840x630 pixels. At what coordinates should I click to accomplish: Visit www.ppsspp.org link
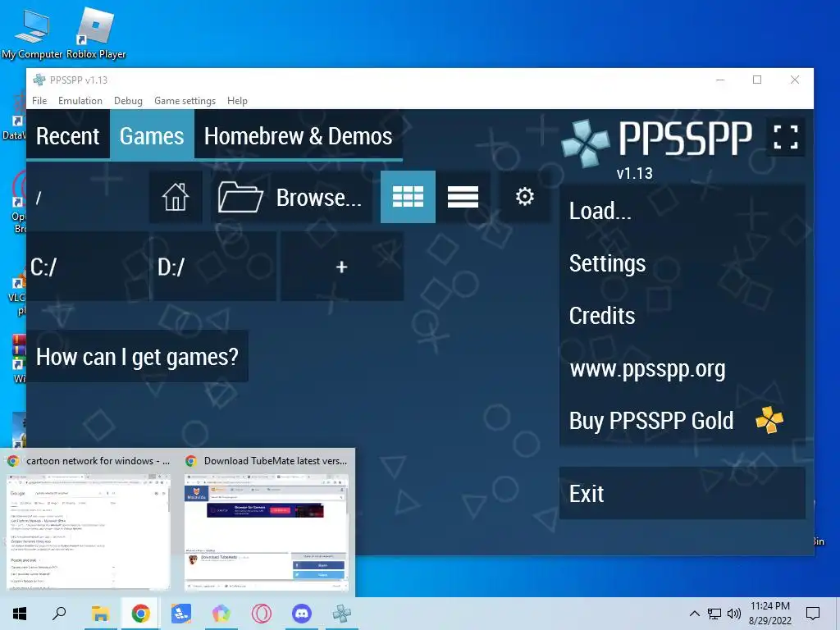(682, 368)
